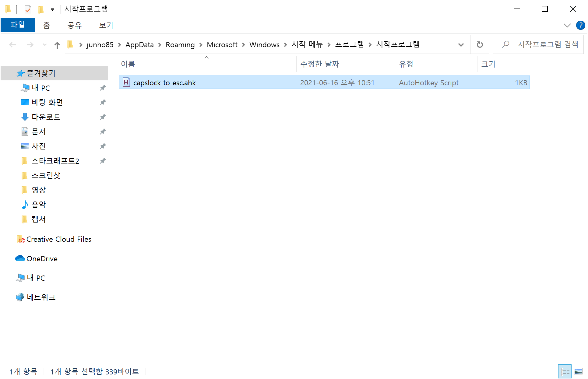Open Creative Cloud Files in sidebar

58,239
